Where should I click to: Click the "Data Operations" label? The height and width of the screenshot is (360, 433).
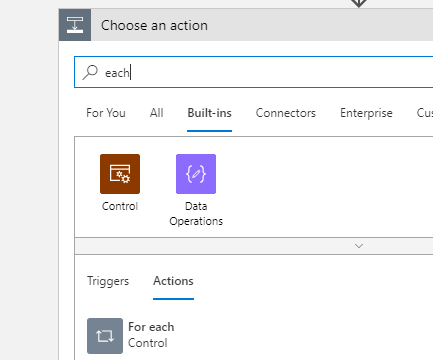[196, 214]
